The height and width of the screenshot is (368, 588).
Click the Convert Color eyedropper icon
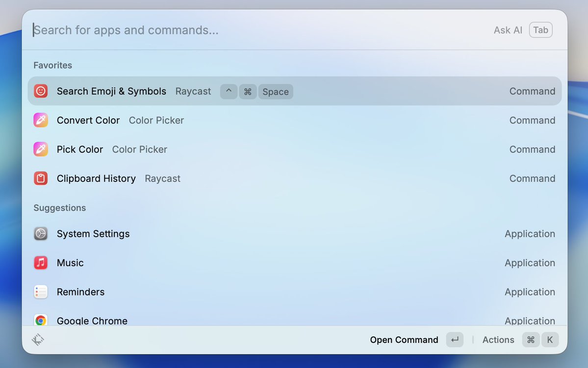tap(41, 120)
